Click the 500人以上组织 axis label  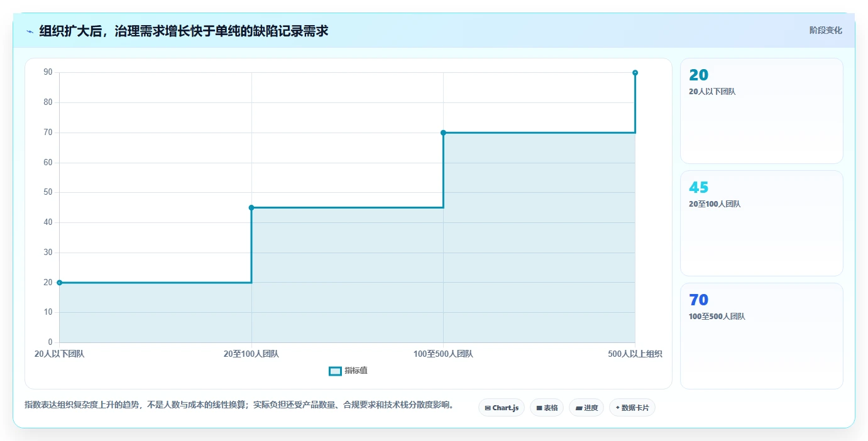(x=635, y=354)
